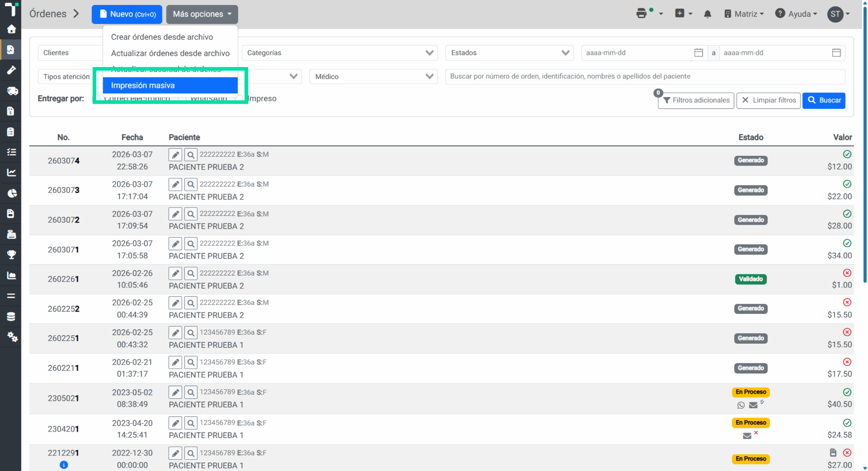Open the pencil tool sidebar icon
The image size is (868, 471).
point(11,70)
